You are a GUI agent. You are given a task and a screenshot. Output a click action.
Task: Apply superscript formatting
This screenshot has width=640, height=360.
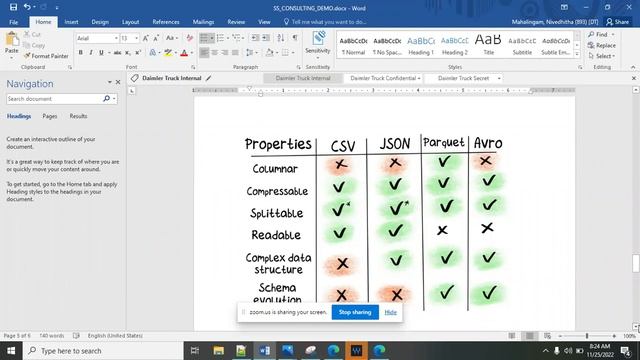pyautogui.click(x=138, y=53)
